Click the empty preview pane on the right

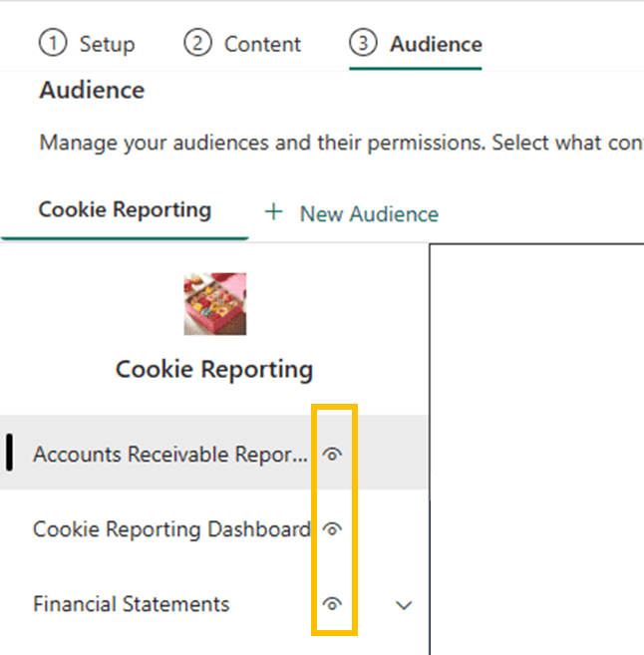536,449
